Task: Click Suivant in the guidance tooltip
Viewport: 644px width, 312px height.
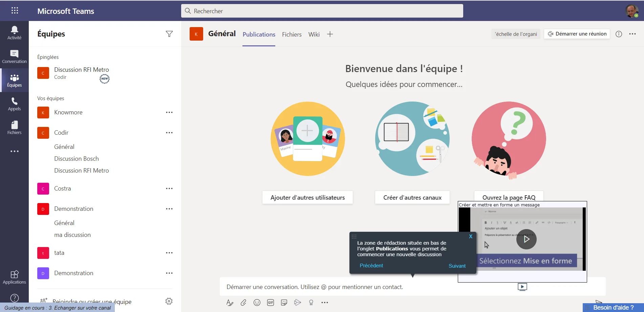Action: click(x=457, y=266)
